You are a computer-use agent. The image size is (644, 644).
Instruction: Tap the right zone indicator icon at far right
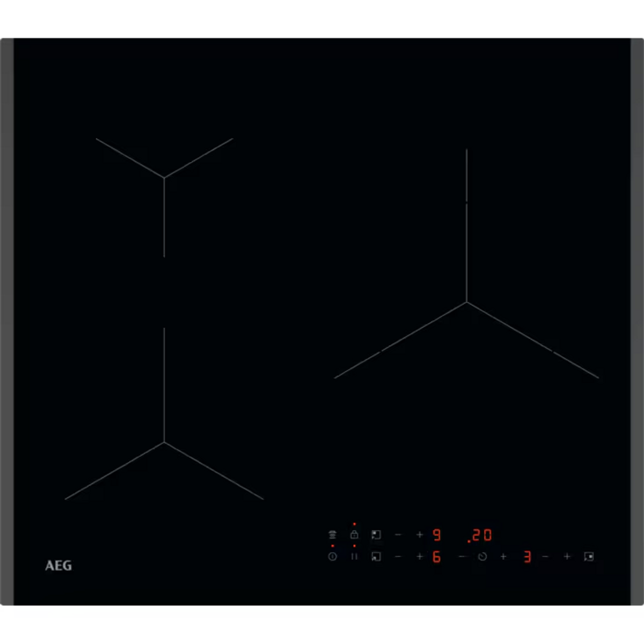[x=589, y=557]
